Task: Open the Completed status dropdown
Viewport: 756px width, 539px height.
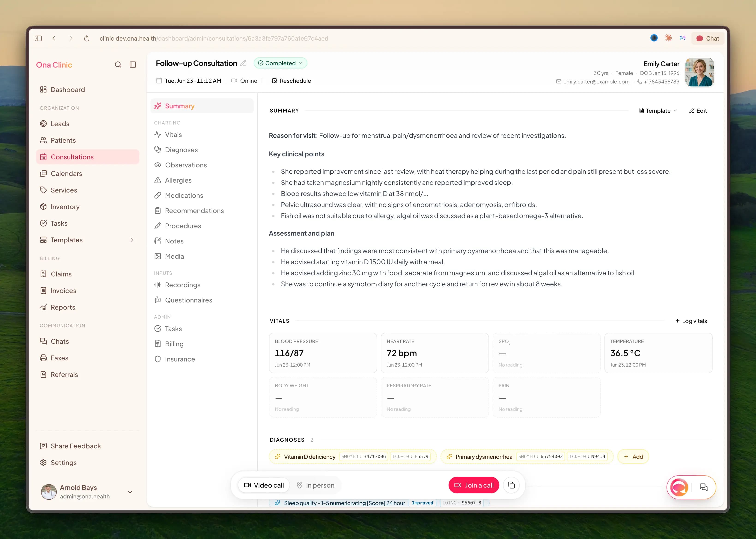Action: (280, 63)
